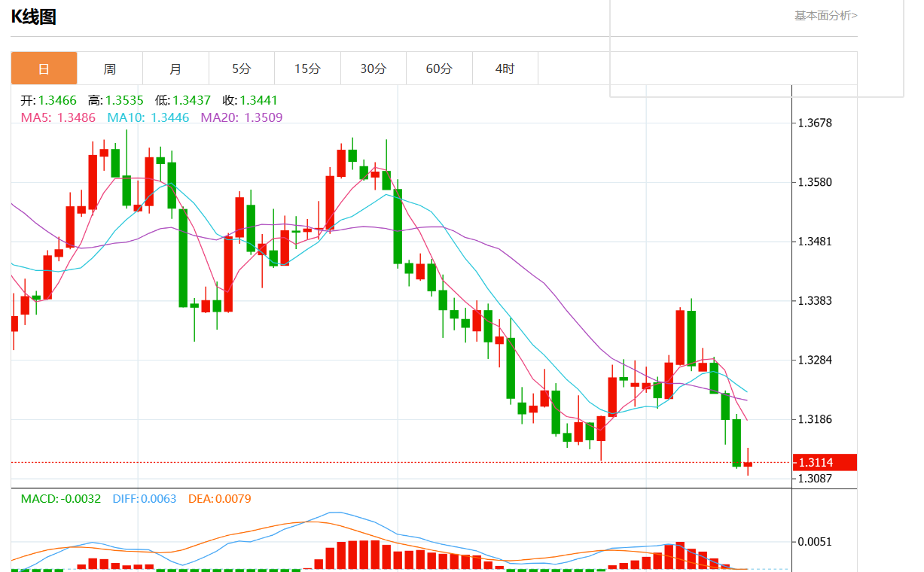Open the 5分 interval tab
The width and height of the screenshot is (924, 572).
(x=242, y=68)
